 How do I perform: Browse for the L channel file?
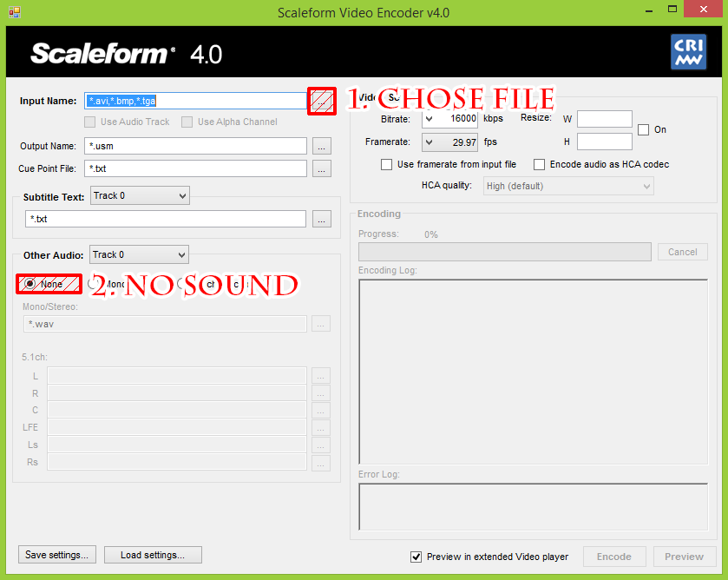tap(321, 375)
